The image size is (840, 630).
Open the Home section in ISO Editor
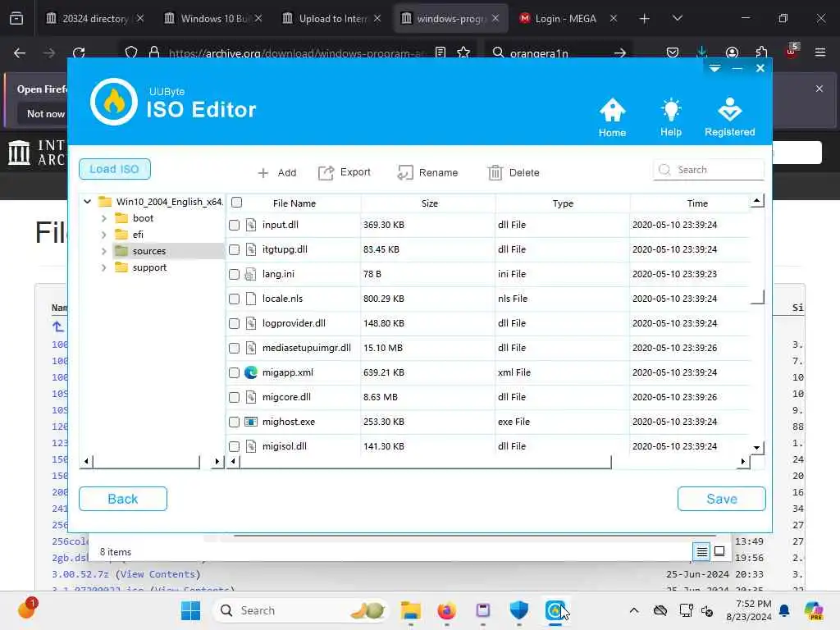(612, 117)
